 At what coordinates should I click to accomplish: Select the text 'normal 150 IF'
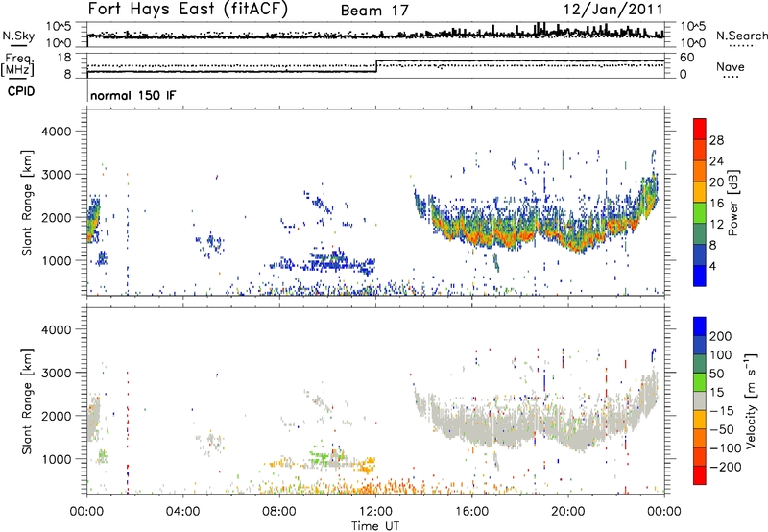tap(132, 95)
